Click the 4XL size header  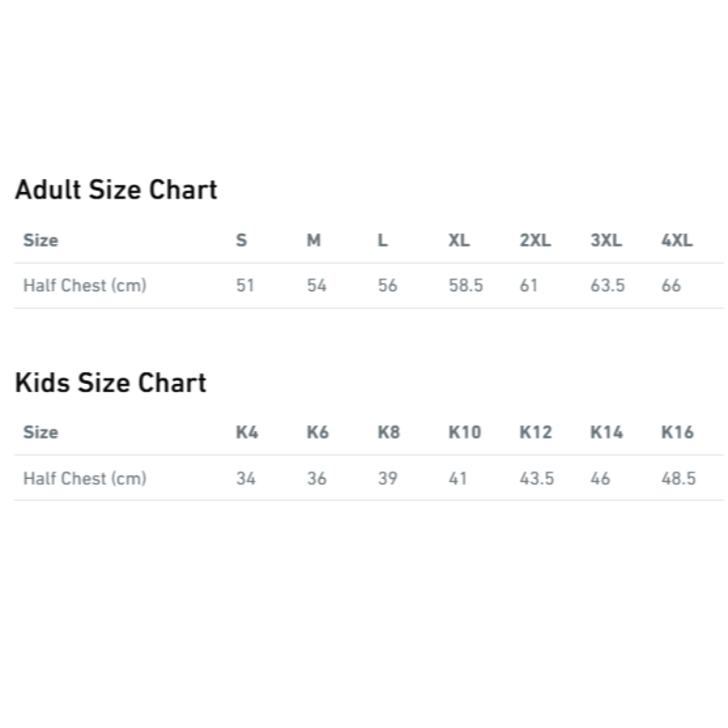(677, 240)
